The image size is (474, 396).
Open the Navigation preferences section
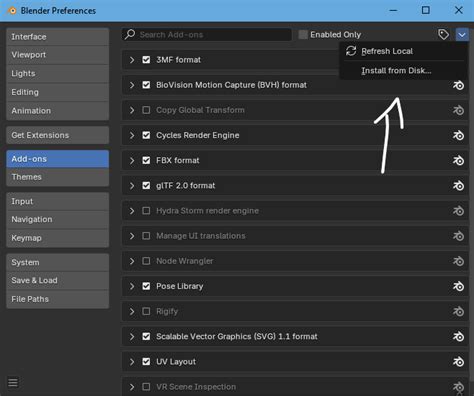58,219
